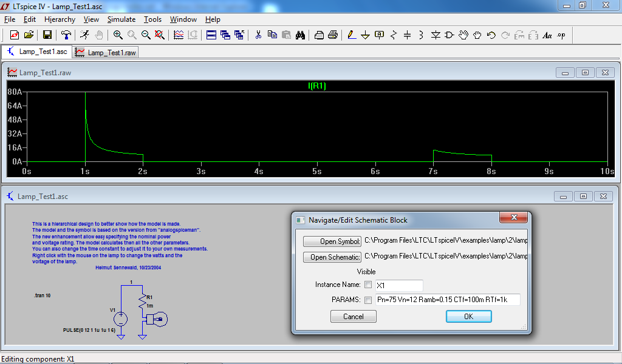This screenshot has width=622, height=364.
Task: Click the lamp symbol in schematic
Action: click(157, 319)
